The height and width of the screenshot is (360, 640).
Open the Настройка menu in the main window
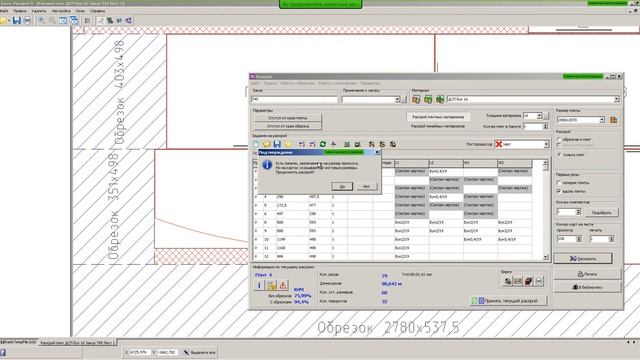[x=61, y=11]
